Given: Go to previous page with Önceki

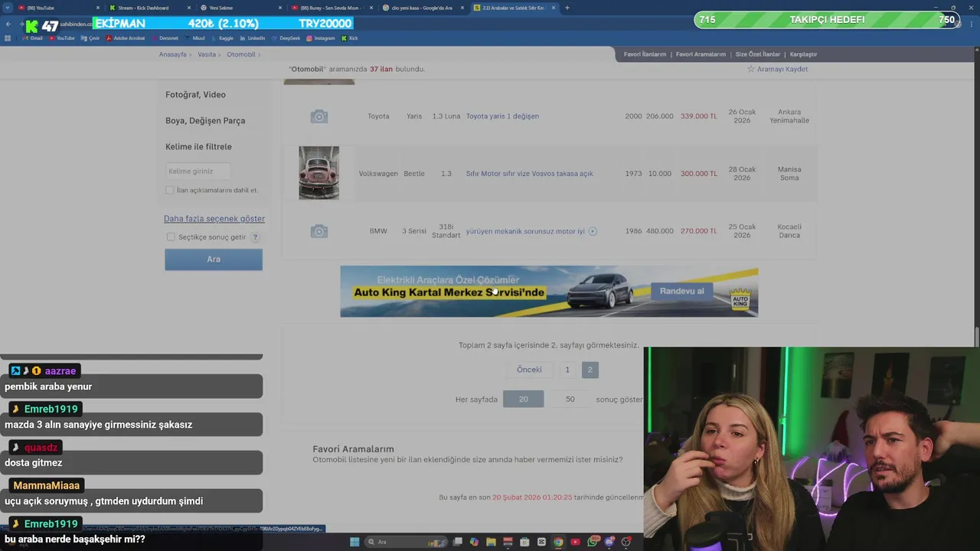Looking at the screenshot, I should pyautogui.click(x=529, y=370).
